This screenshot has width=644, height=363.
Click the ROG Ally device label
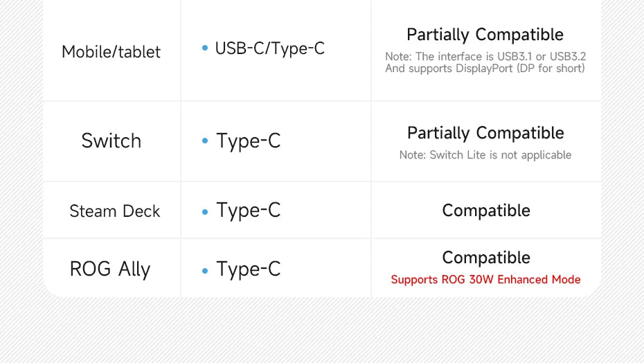click(110, 269)
